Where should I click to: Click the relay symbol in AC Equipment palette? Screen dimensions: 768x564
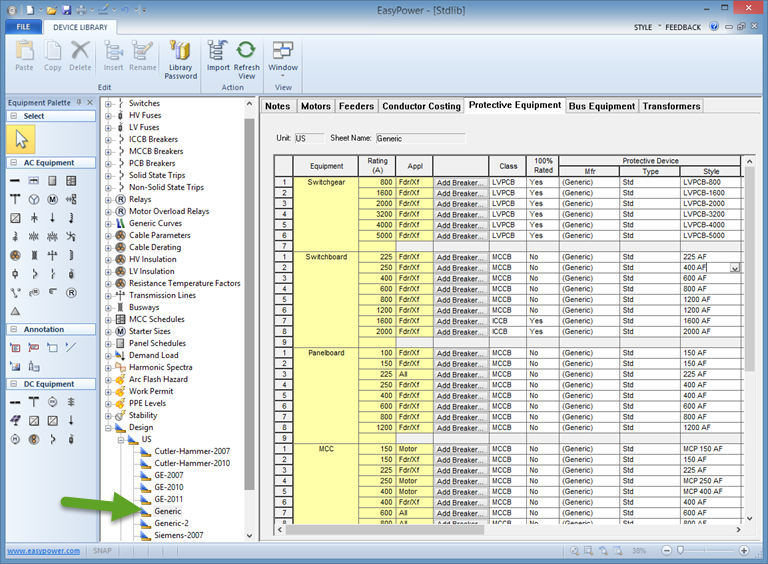[x=71, y=293]
